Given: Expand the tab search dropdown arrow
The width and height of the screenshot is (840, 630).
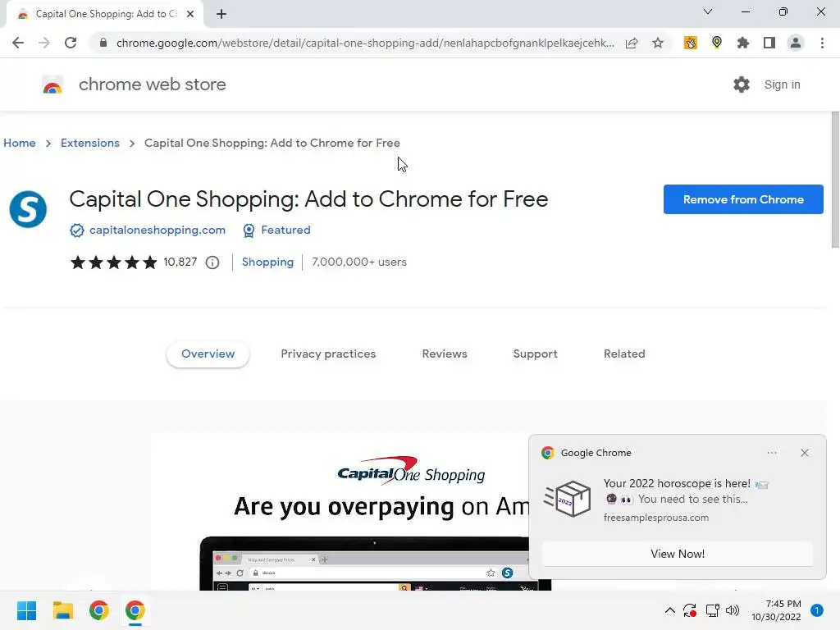Looking at the screenshot, I should pyautogui.click(x=708, y=11).
